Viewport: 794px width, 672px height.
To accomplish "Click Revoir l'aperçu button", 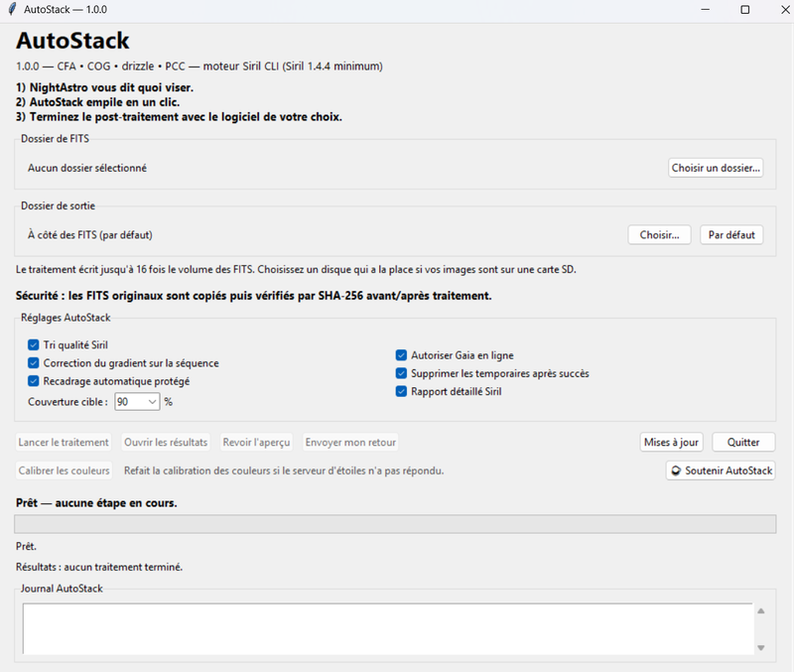I will pyautogui.click(x=256, y=442).
